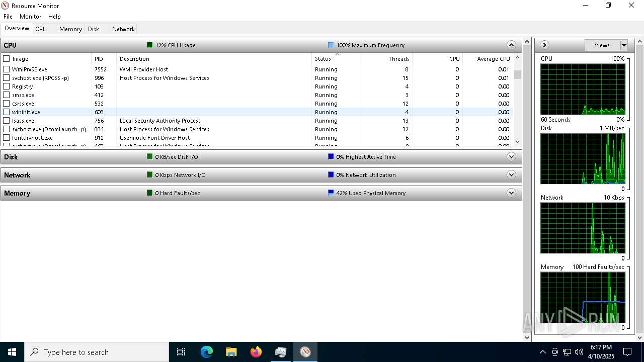Switch to the Memory tab
This screenshot has height=362, width=644.
point(70,29)
